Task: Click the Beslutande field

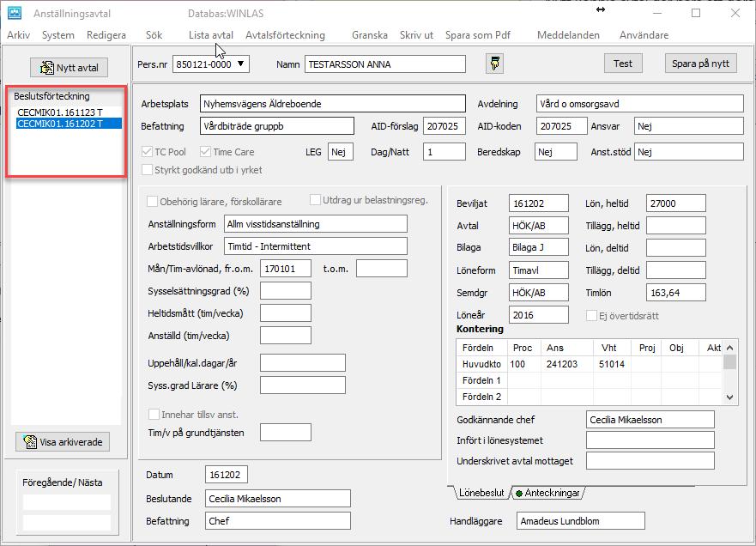Action: pyautogui.click(x=278, y=499)
